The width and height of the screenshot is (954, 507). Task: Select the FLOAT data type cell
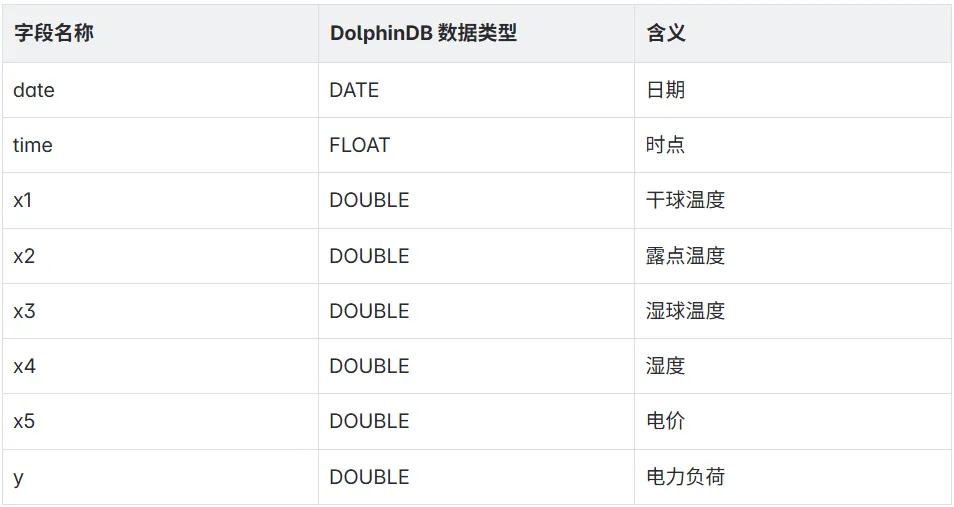pyautogui.click(x=476, y=145)
